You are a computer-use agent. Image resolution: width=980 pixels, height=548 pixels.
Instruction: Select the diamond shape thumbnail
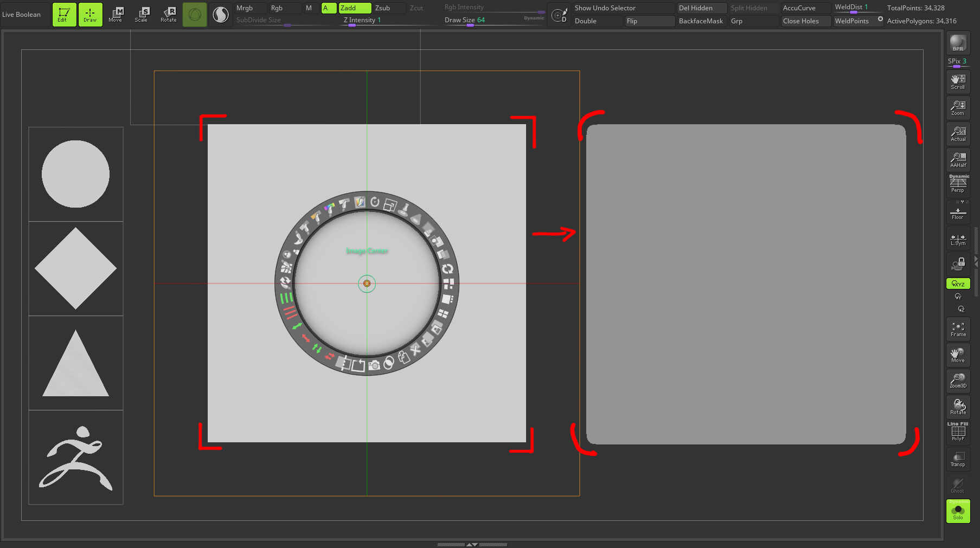76,268
